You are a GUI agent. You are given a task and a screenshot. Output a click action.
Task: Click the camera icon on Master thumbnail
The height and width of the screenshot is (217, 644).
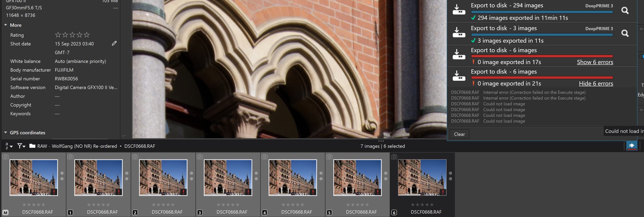pyautogui.click(x=5, y=157)
